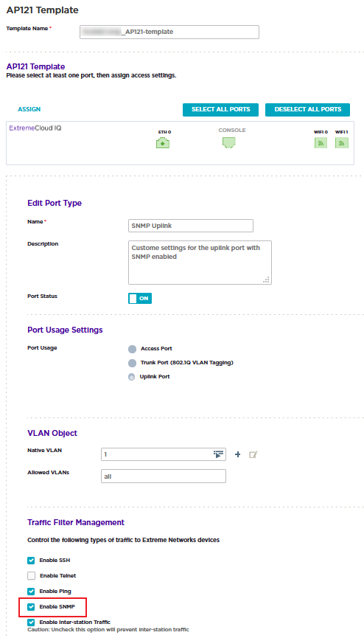
Task: Select the WIFI 0 radio icon
Action: coord(321,143)
